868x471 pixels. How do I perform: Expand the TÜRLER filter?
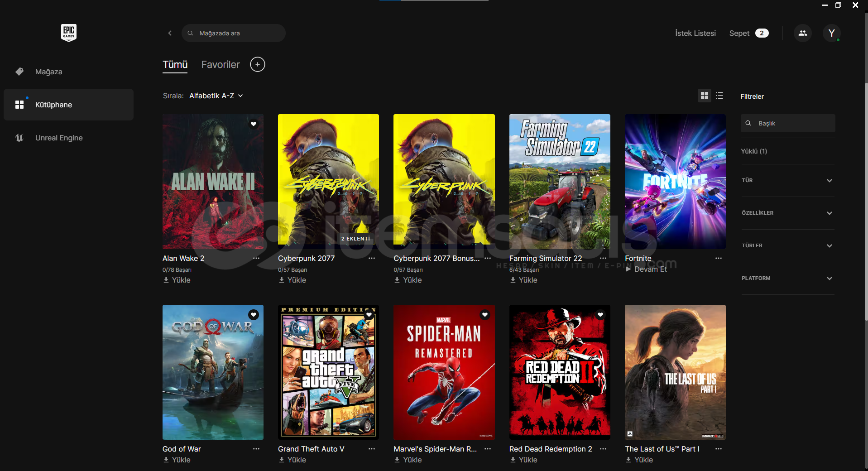[x=787, y=245]
